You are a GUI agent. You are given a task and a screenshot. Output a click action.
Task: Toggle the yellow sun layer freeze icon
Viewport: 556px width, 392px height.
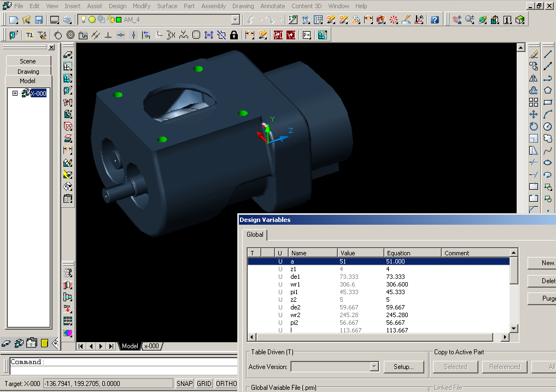click(92, 20)
